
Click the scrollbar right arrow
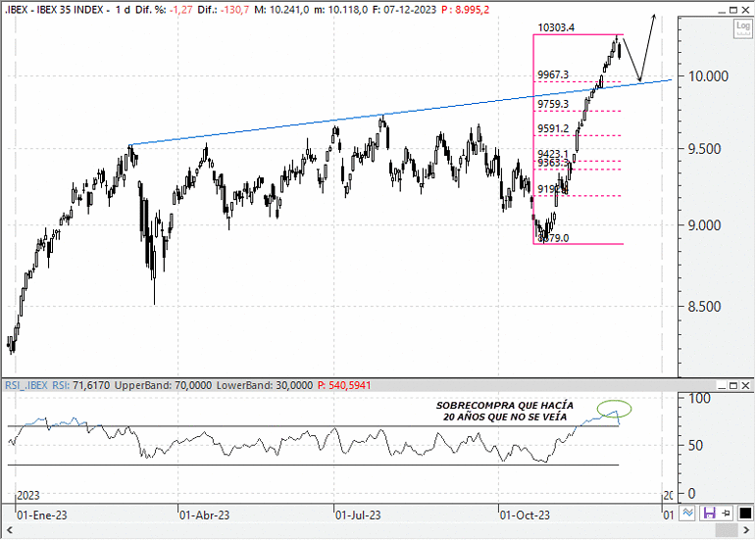(x=745, y=530)
